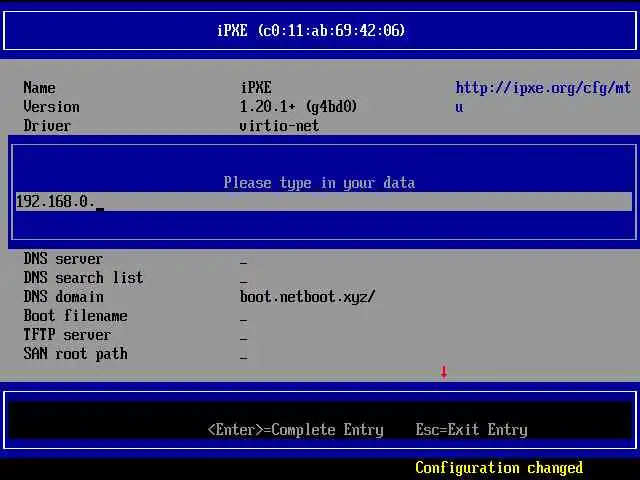
Task: Select the DNS server setting
Action: (x=63, y=259)
